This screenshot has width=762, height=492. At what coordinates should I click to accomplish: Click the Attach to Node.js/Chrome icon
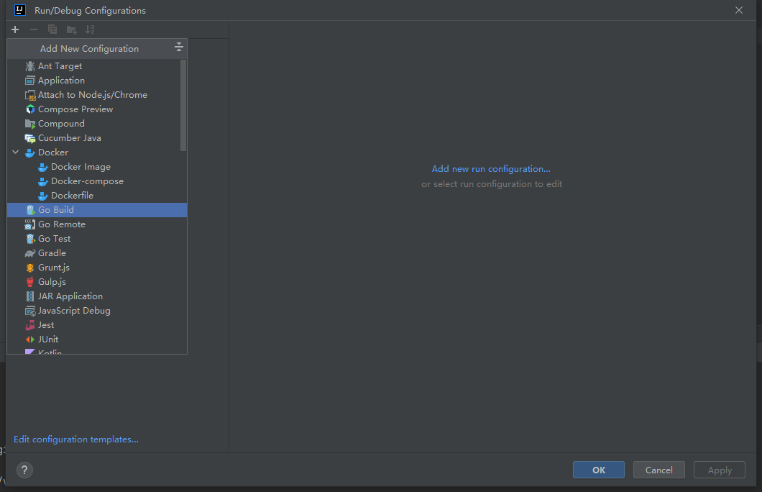pyautogui.click(x=30, y=95)
